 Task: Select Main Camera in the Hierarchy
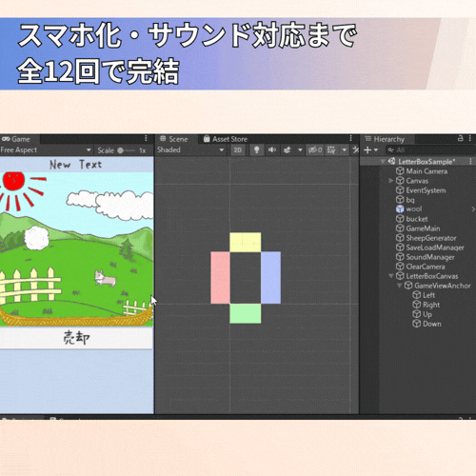coord(426,171)
